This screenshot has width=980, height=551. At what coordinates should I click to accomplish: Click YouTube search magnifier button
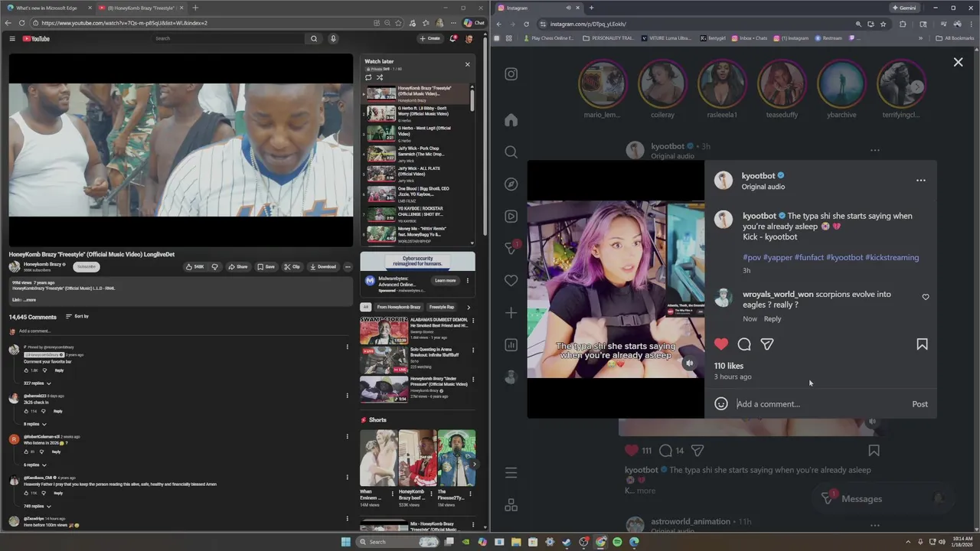coord(313,38)
